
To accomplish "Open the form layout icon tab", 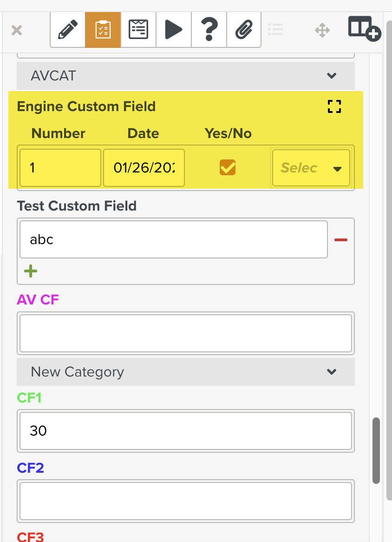I will click(x=138, y=30).
